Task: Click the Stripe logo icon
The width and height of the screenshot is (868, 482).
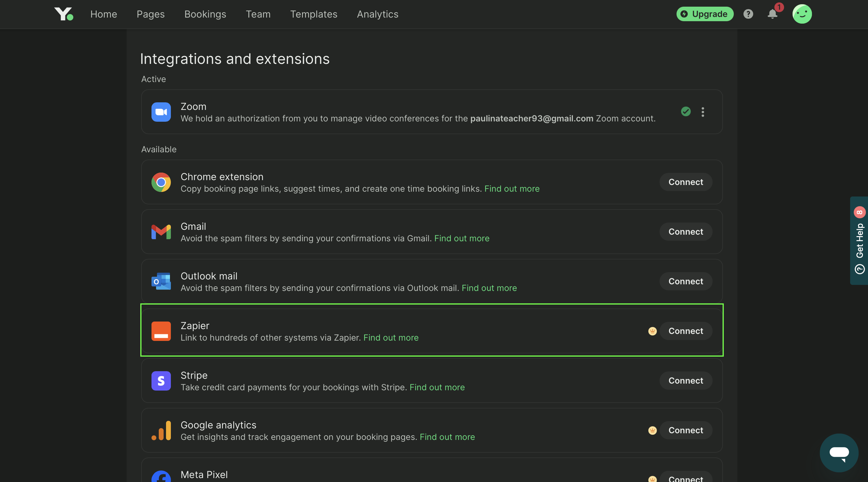Action: click(x=161, y=381)
